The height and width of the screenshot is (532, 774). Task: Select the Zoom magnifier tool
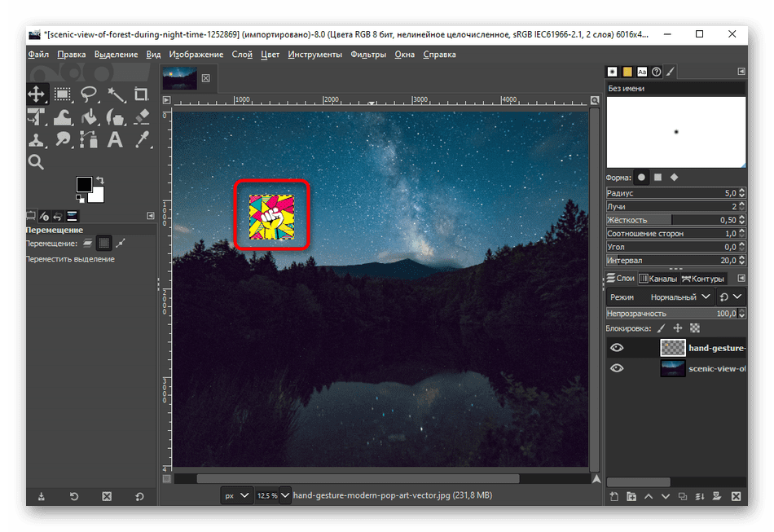tap(36, 162)
